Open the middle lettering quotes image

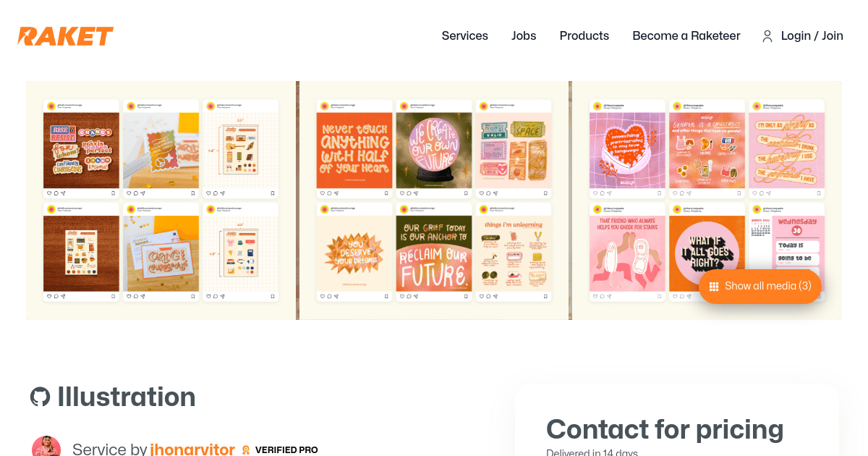pyautogui.click(x=434, y=200)
